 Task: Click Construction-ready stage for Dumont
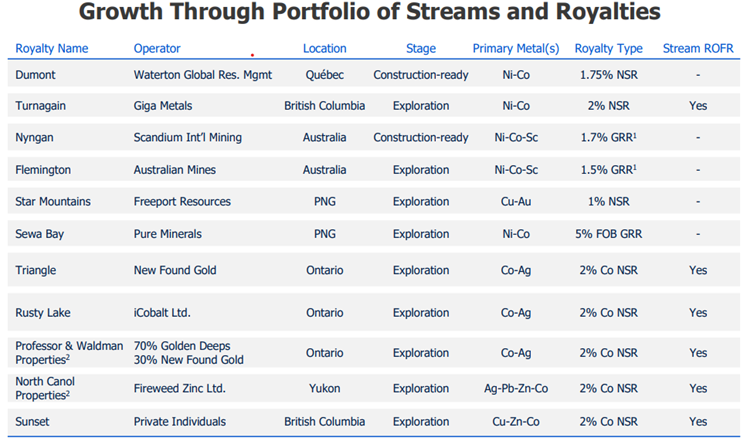(421, 75)
